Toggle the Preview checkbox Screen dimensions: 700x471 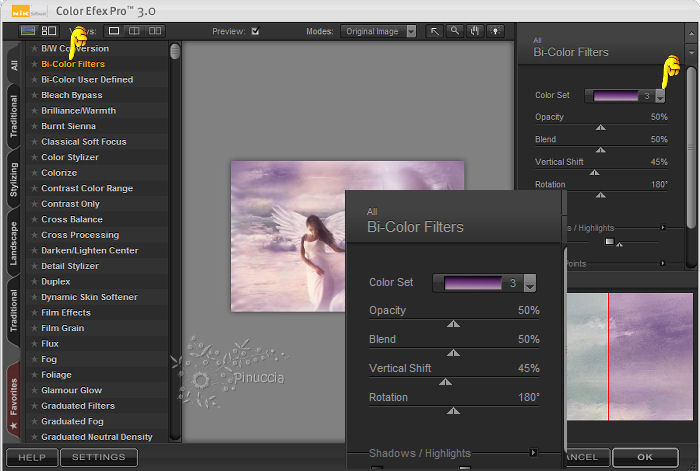tap(256, 31)
